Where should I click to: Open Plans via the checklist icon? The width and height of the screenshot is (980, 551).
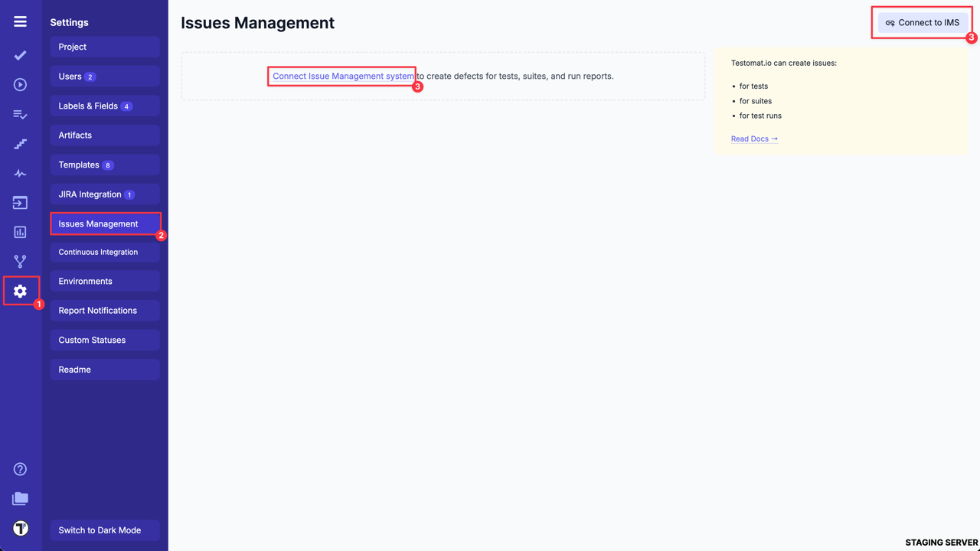pyautogui.click(x=21, y=115)
